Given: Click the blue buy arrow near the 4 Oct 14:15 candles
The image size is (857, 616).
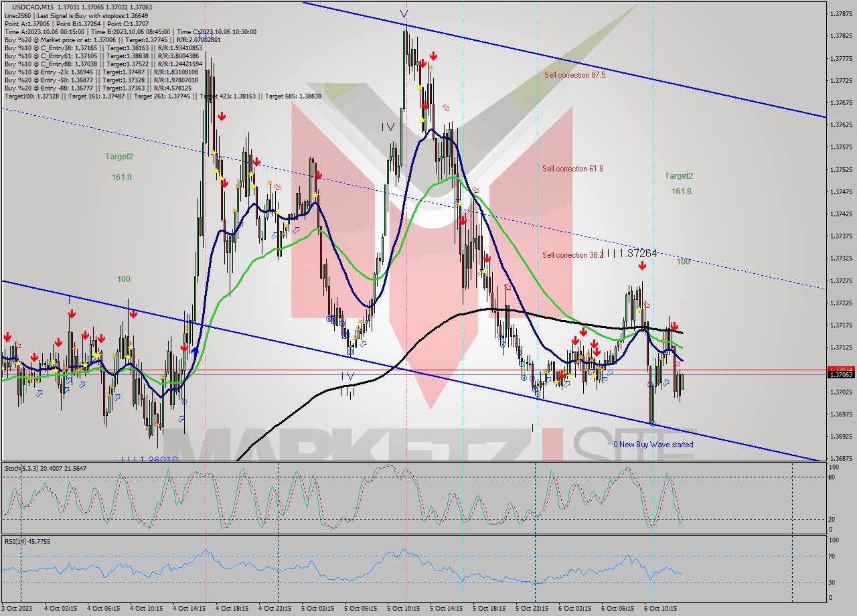Looking at the screenshot, I should 195,350.
